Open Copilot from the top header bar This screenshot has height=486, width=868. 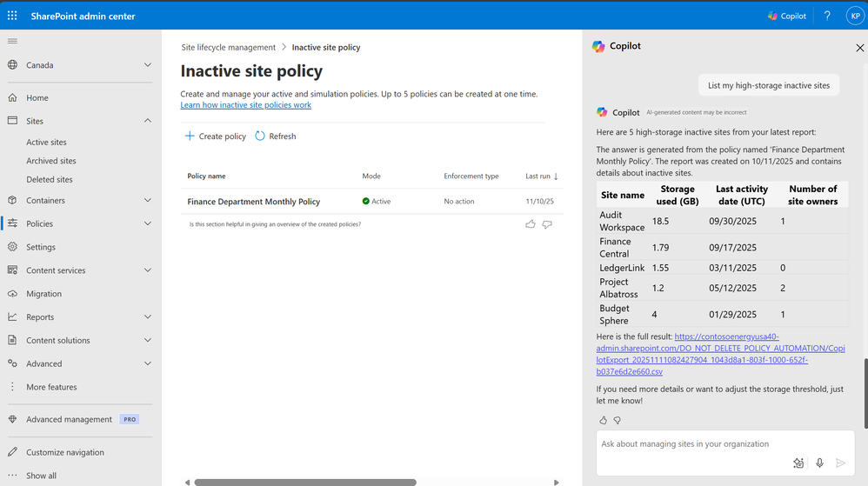click(x=786, y=16)
